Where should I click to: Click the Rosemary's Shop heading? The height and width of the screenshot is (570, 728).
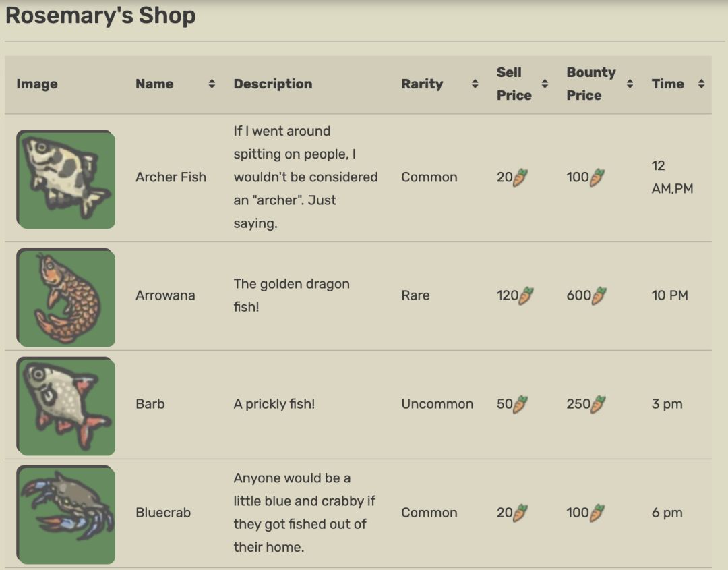[x=100, y=16]
